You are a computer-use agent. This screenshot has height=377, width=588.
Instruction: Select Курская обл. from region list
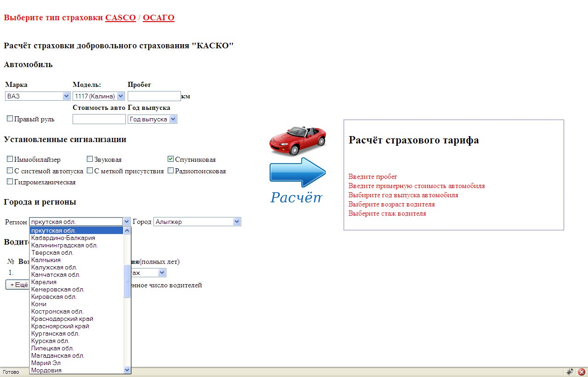pos(77,341)
